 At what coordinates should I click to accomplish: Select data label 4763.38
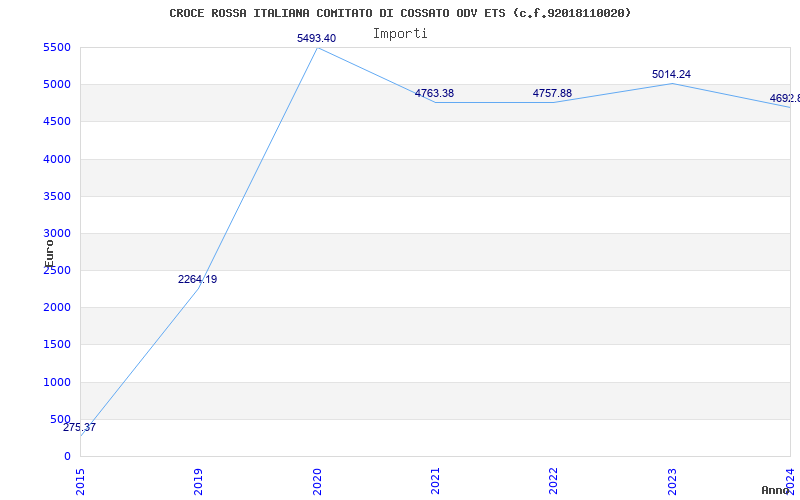434,93
